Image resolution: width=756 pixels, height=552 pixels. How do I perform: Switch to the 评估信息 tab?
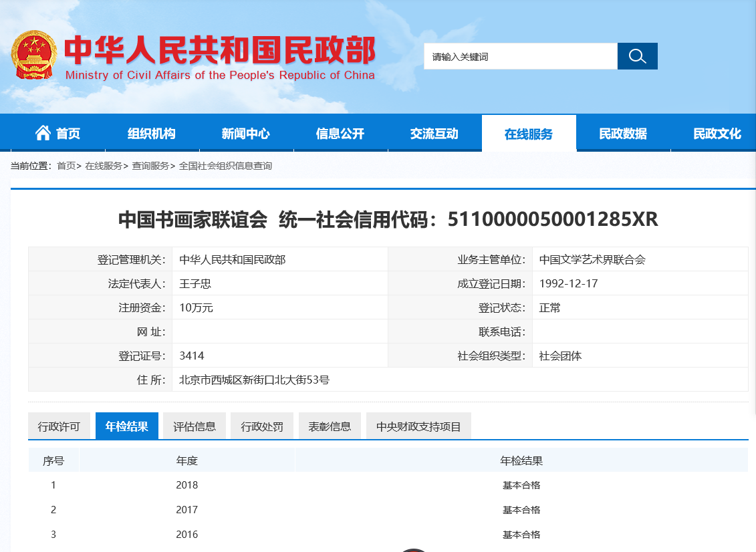(195, 426)
